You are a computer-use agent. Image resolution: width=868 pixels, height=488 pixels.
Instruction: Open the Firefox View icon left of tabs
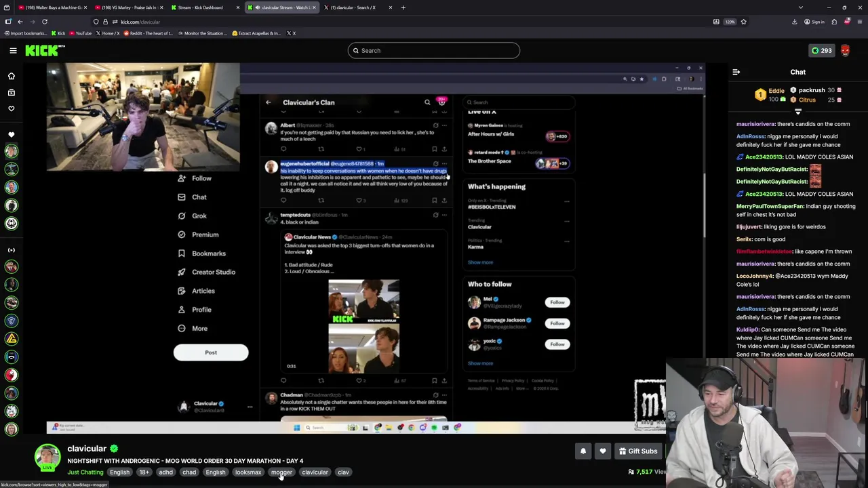[7, 7]
